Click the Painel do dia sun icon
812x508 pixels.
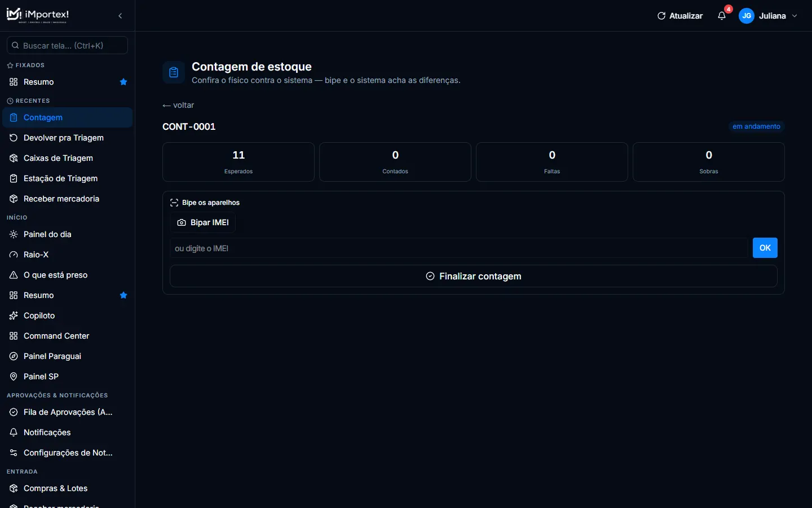click(x=14, y=234)
